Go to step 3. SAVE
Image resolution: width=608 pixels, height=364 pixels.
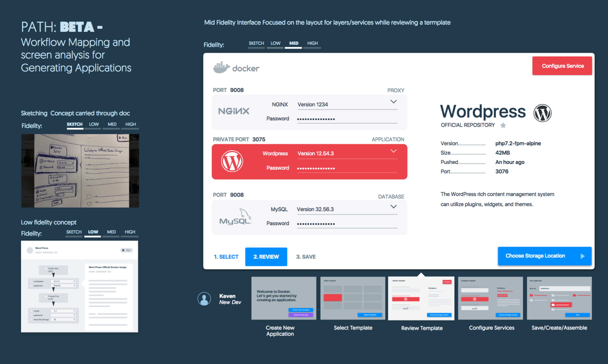pos(306,257)
